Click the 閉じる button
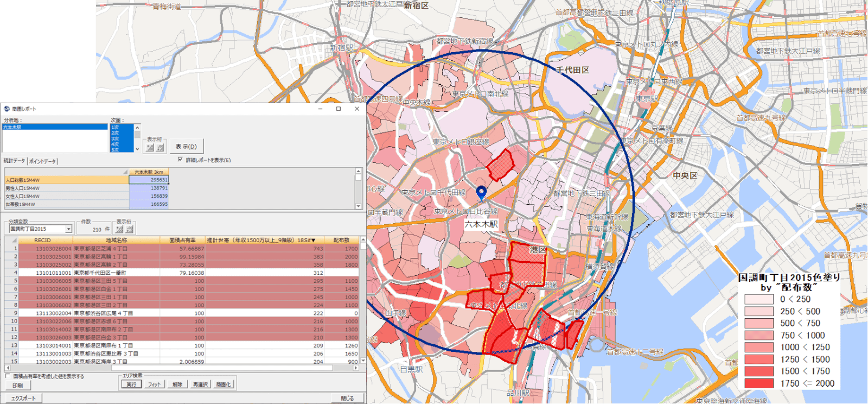The image size is (868, 404). 347,398
